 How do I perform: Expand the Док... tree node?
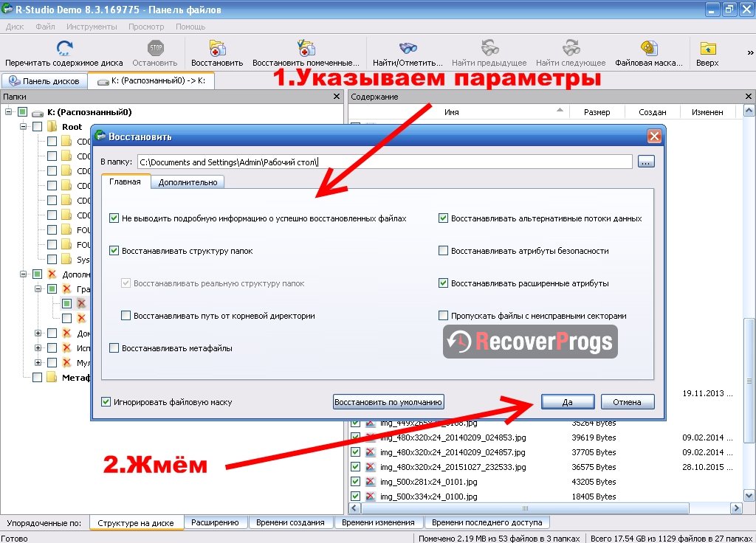tap(38, 333)
